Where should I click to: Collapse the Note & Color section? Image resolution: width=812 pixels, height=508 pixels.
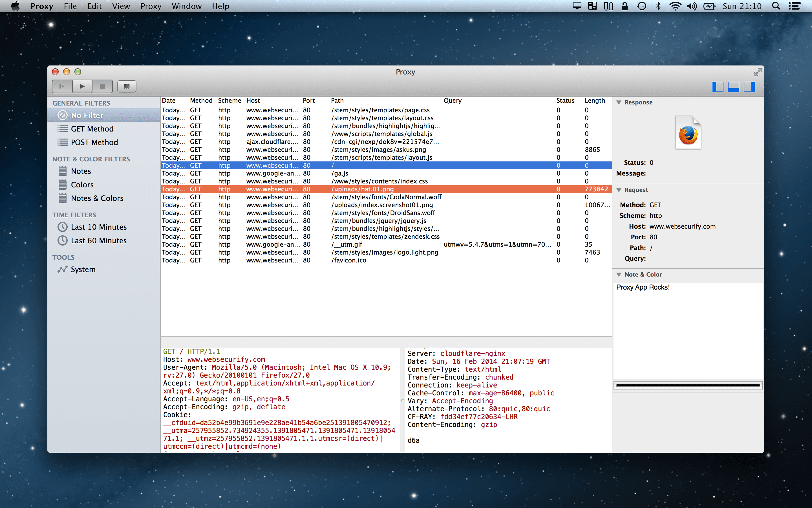[x=619, y=275]
